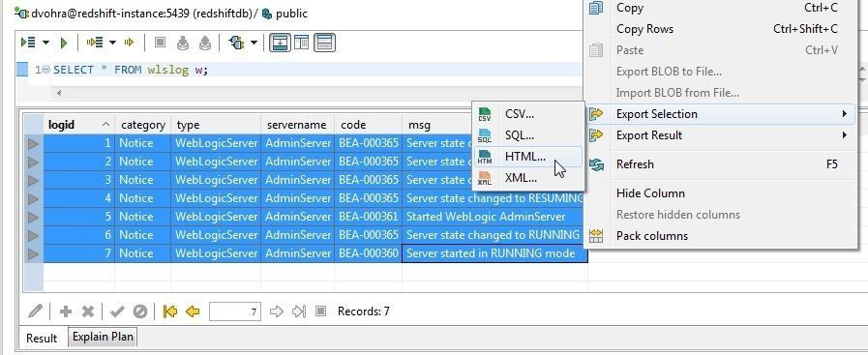
Task: Select row marker arrow for logid 6
Action: (33, 235)
